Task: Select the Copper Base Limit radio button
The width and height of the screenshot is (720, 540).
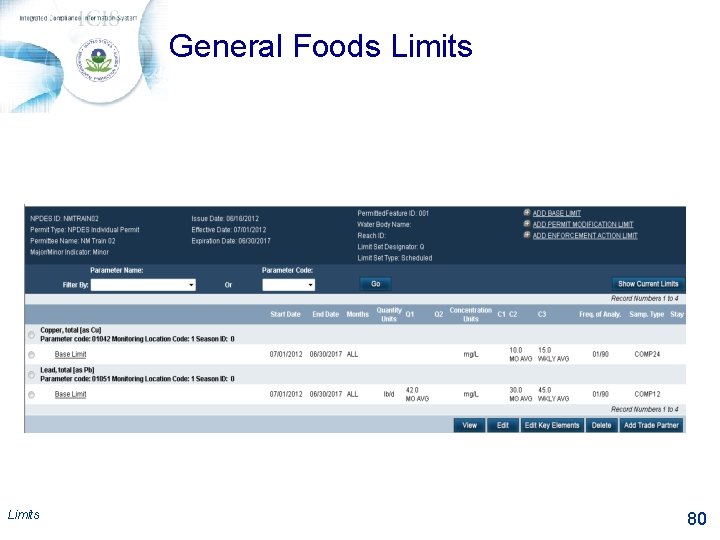Action: 31,354
